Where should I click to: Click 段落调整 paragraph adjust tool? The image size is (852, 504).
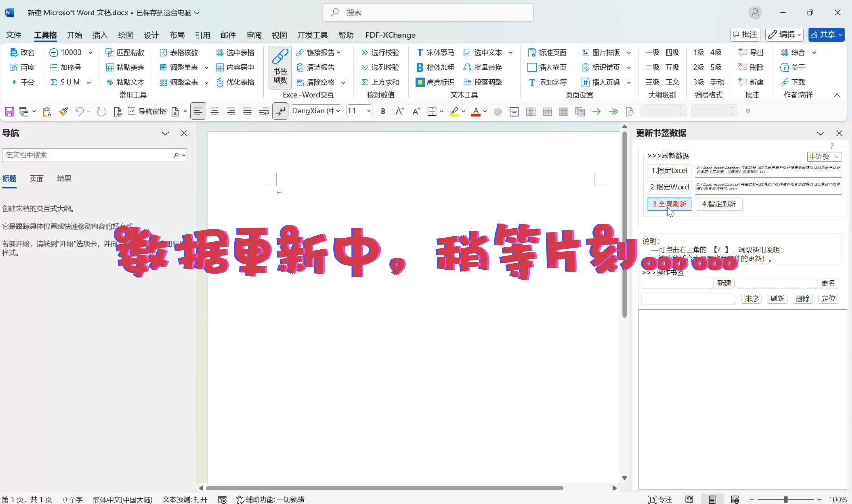coord(483,82)
